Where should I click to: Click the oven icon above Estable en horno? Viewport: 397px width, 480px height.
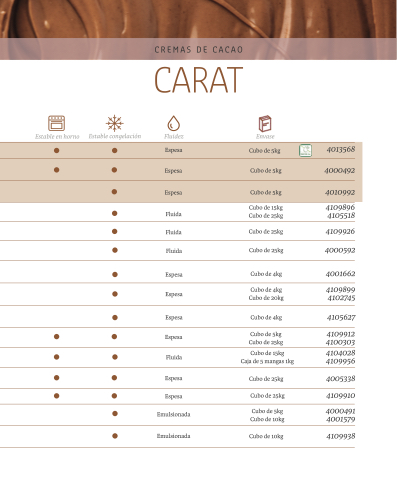coord(56,123)
